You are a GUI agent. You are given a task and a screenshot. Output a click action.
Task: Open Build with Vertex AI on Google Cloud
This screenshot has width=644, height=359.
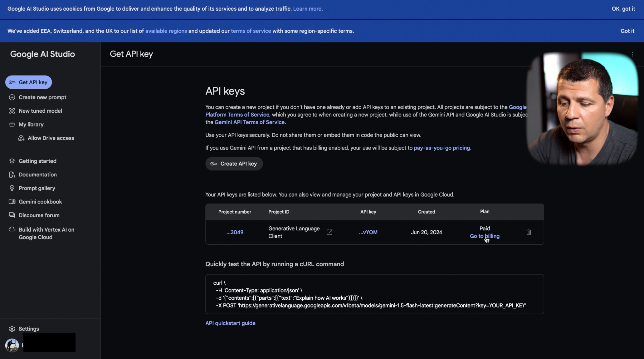tap(46, 234)
